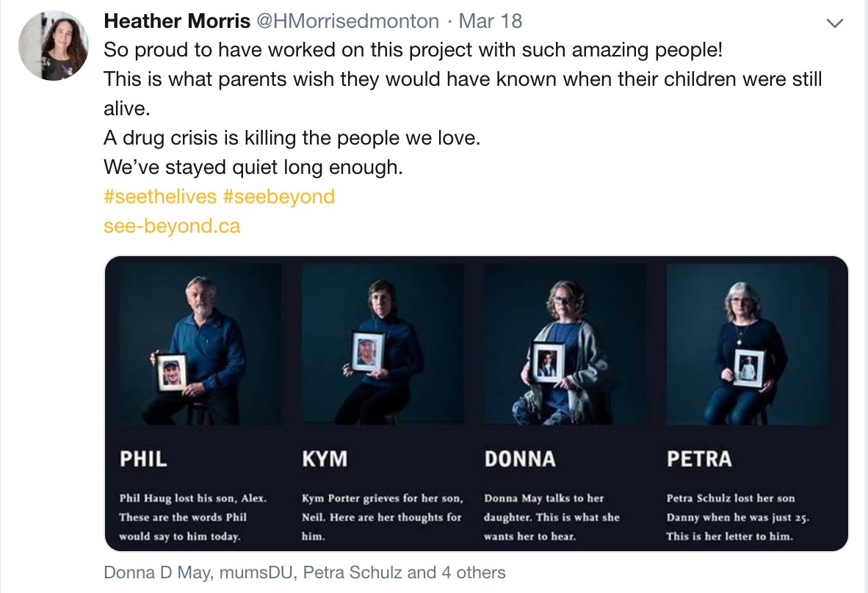Viewport: 868px width, 593px height.
Task: Open the tagged user mumsDU
Action: (x=256, y=572)
